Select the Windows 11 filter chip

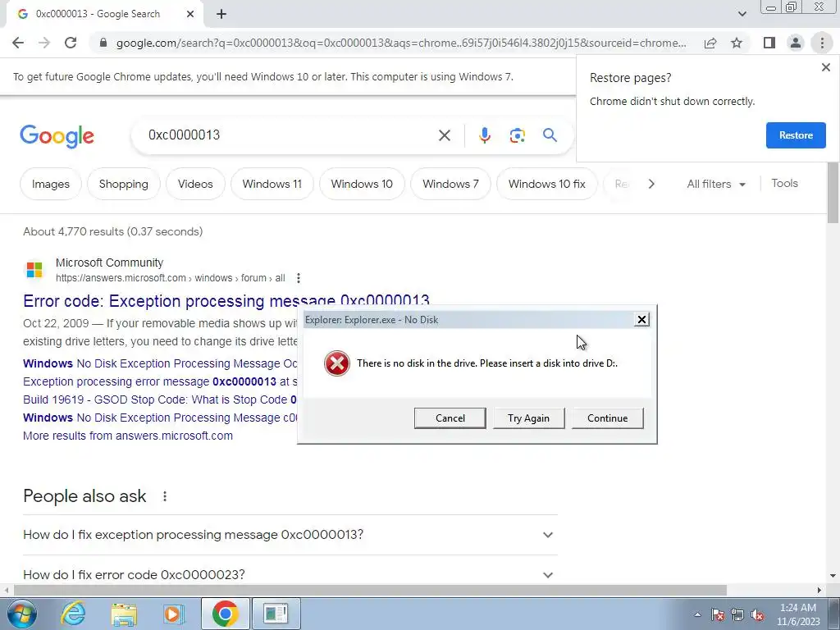272,184
